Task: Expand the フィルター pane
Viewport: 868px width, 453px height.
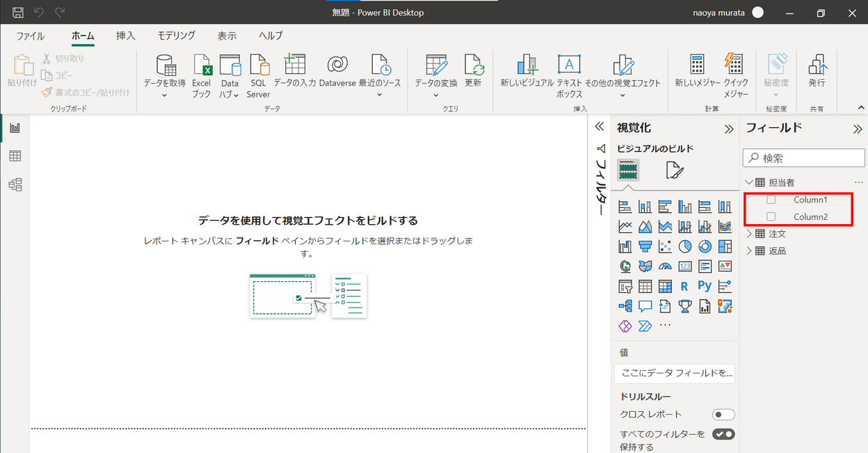Action: [x=600, y=127]
